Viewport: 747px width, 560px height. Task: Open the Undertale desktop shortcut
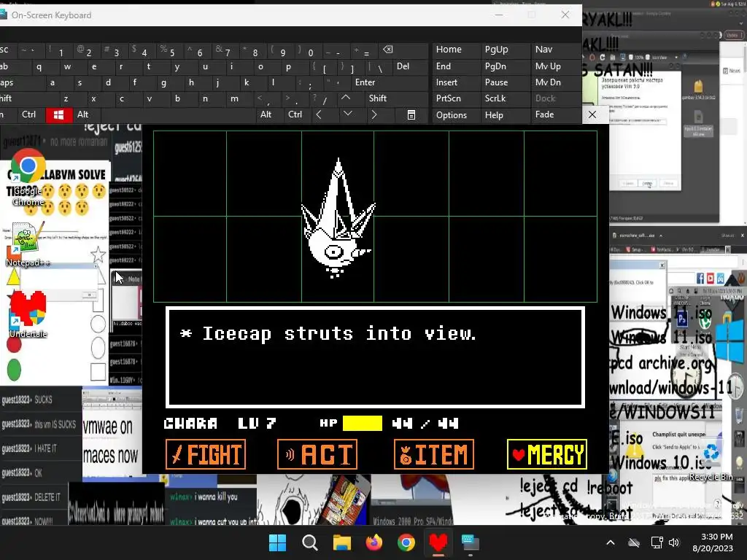[28, 314]
